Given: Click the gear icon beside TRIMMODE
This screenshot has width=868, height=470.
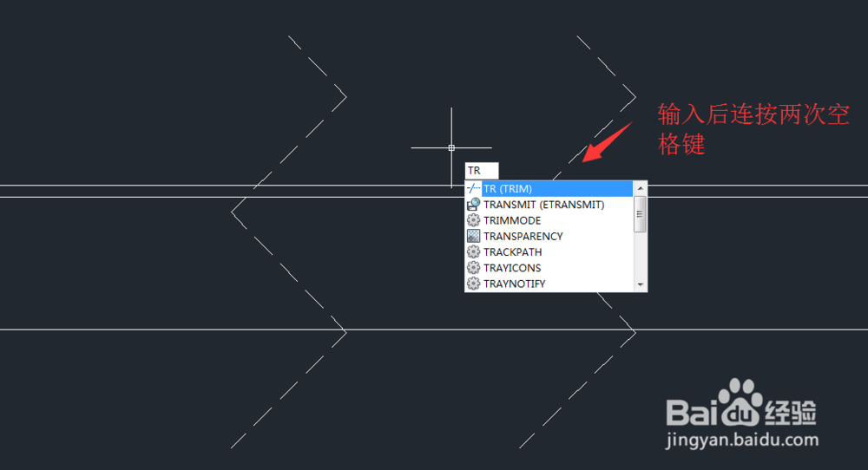Looking at the screenshot, I should coord(473,220).
